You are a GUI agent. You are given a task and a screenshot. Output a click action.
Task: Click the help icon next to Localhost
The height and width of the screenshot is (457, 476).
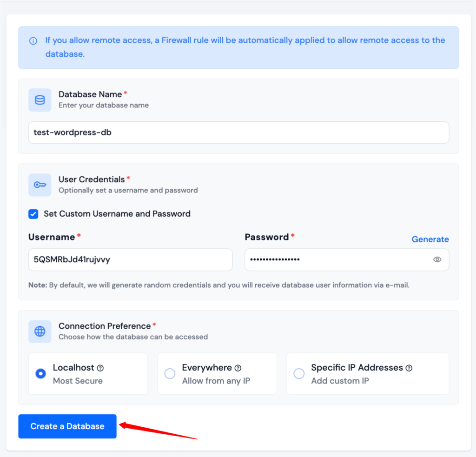[x=100, y=368]
